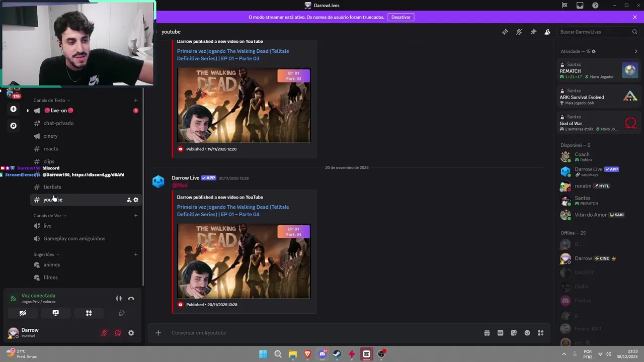
Task: Click invite people icon on youtube channel
Action: coord(129,200)
